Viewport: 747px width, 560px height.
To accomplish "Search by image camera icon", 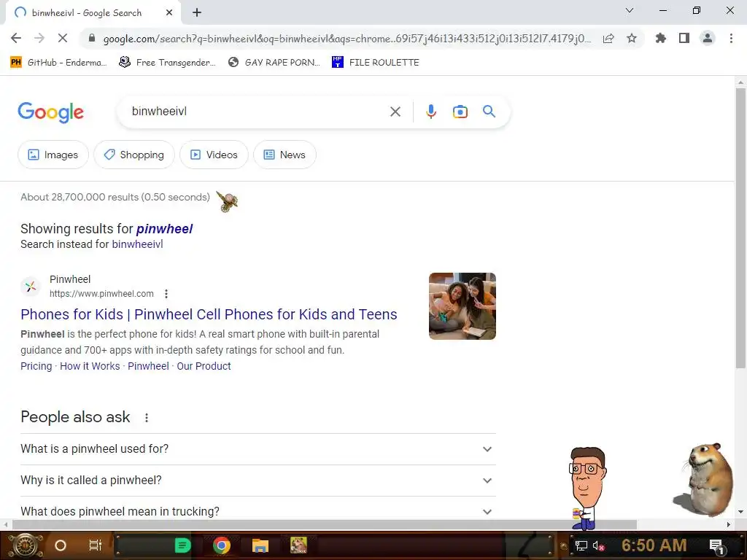I will click(x=460, y=112).
